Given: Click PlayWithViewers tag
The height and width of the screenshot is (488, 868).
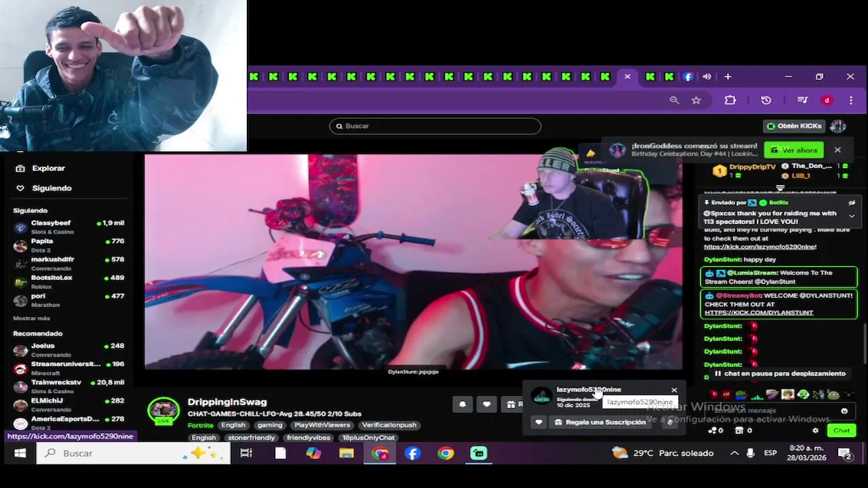Looking at the screenshot, I should (x=322, y=425).
